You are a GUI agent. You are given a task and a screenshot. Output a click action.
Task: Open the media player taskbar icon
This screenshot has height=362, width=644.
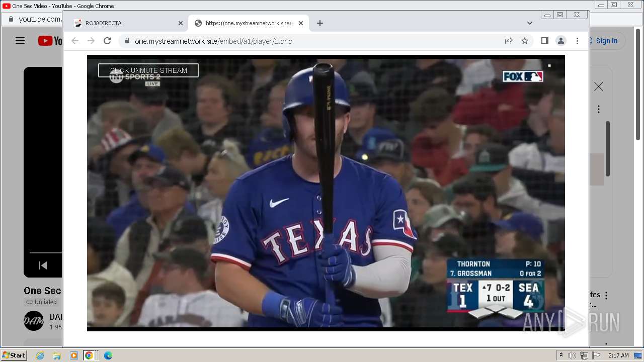[73, 355]
